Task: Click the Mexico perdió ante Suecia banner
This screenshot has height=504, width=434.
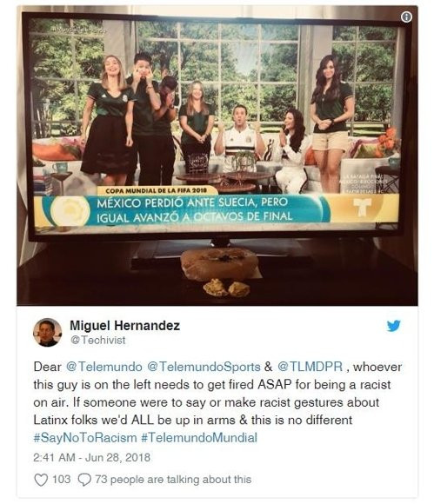Action: 194,209
